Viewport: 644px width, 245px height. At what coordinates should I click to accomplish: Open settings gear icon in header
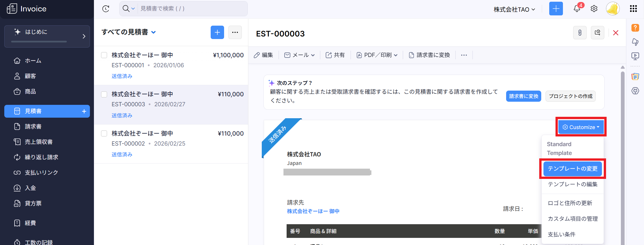(594, 9)
